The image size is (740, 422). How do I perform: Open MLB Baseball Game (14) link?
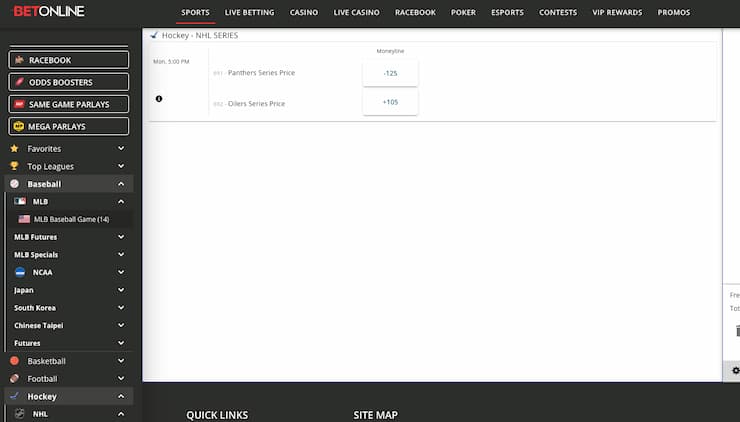71,219
